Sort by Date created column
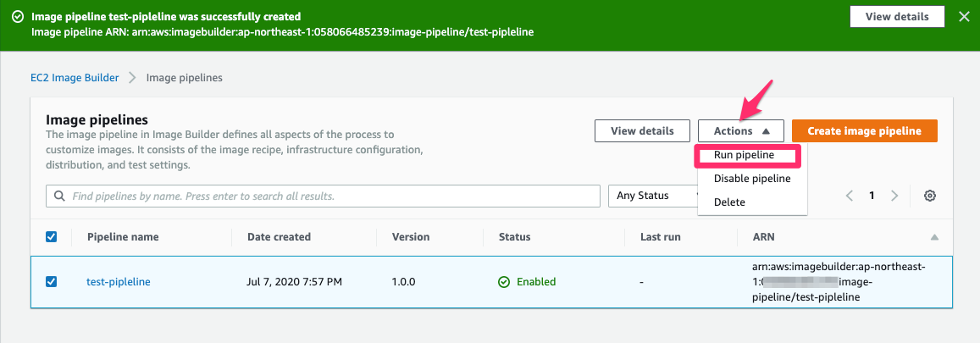 click(279, 237)
